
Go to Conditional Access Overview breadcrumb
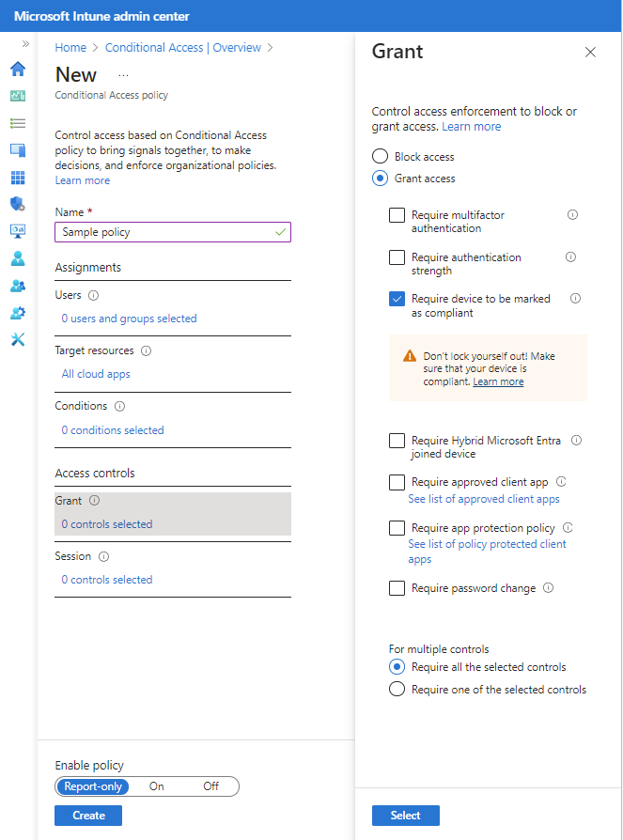coord(184,47)
